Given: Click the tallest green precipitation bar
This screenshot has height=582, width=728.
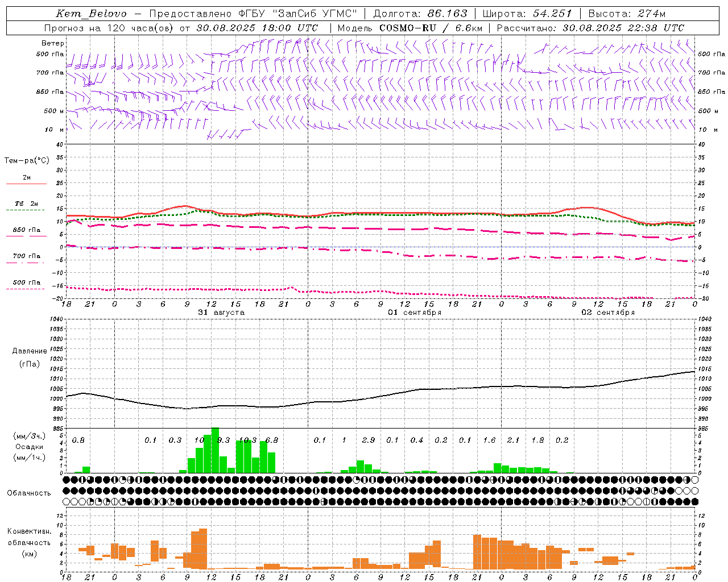Looking at the screenshot, I should tap(215, 450).
